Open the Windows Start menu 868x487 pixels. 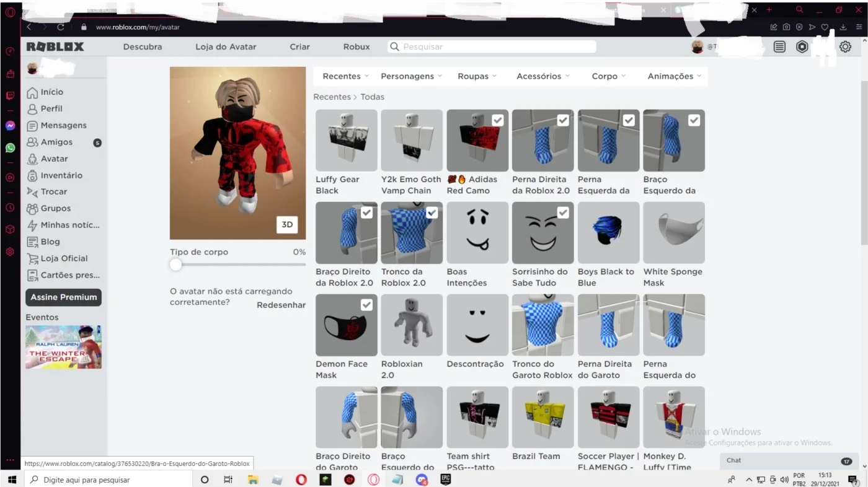11,480
